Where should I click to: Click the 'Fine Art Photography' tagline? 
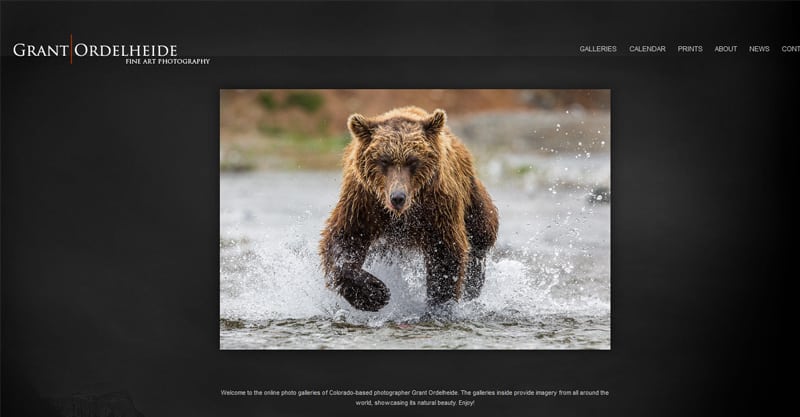coord(167,61)
